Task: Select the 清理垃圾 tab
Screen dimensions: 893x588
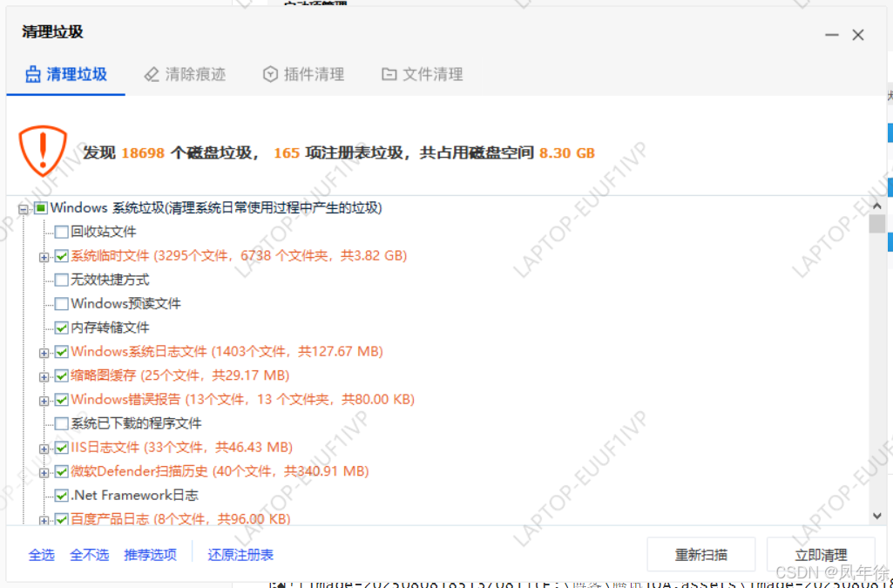Action: tap(66, 75)
